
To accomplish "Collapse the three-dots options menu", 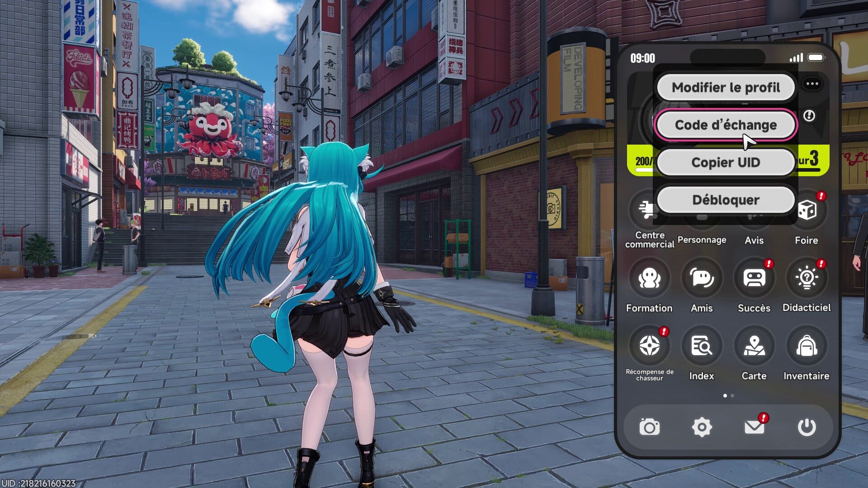I will (812, 84).
